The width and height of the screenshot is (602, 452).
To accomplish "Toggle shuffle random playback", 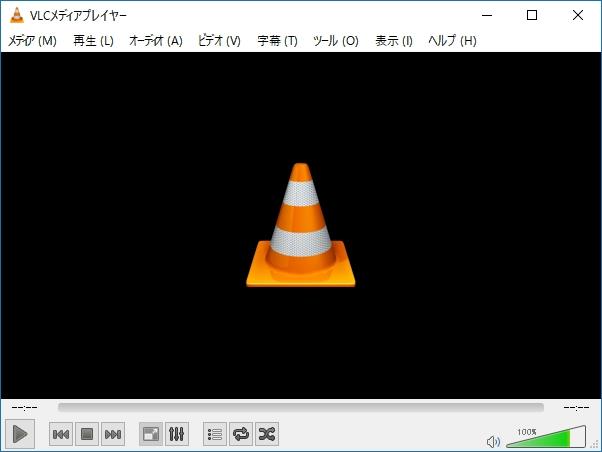I will 267,434.
